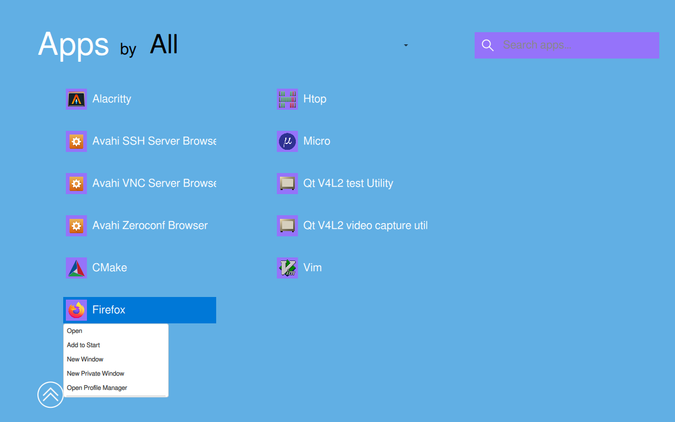Screen dimensions: 675x422
Task: Click the Htop icon
Action: (287, 99)
